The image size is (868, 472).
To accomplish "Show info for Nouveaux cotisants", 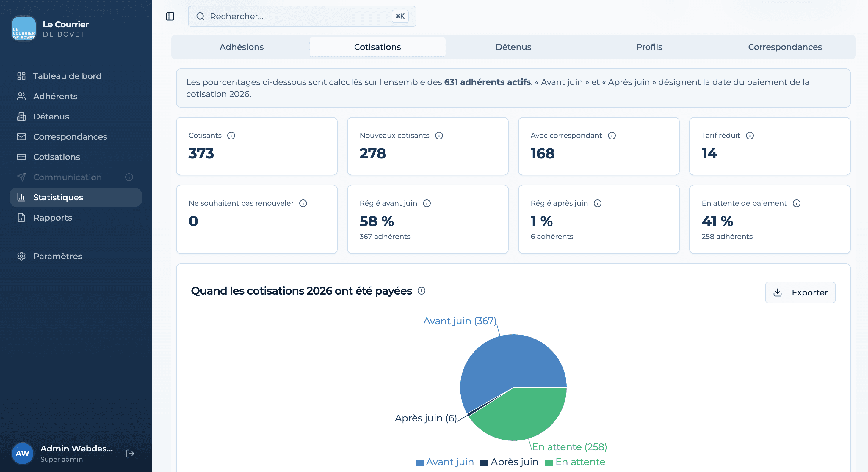I will tap(439, 135).
